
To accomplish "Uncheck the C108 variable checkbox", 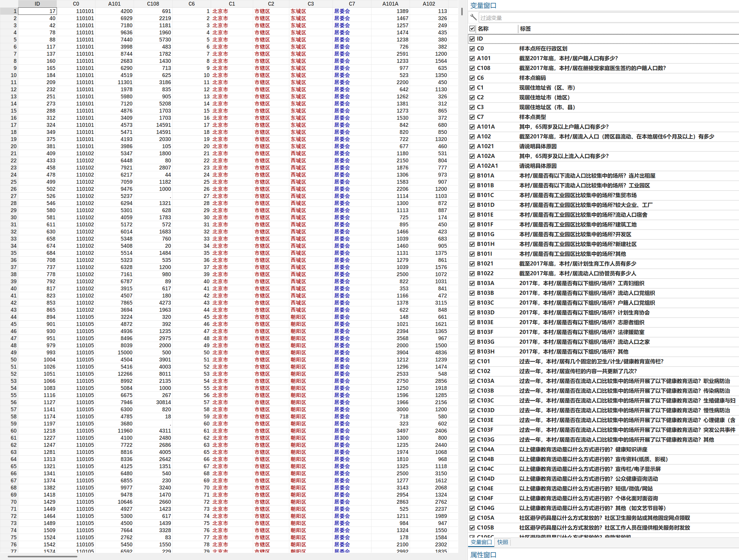I will 472,68.
